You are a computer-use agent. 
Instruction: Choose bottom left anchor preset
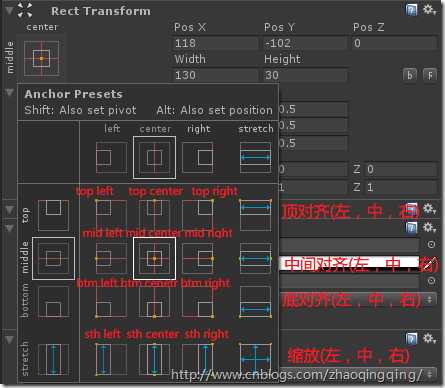111,302
